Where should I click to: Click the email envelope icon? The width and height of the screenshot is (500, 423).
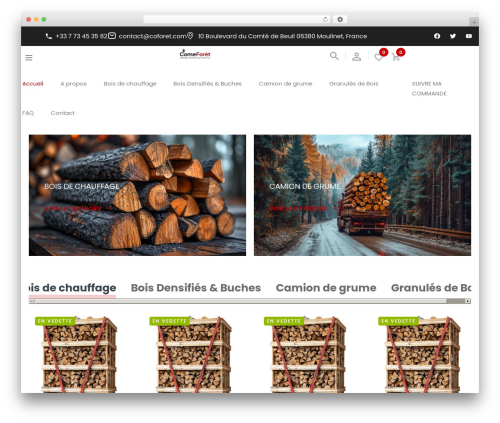coord(112,36)
